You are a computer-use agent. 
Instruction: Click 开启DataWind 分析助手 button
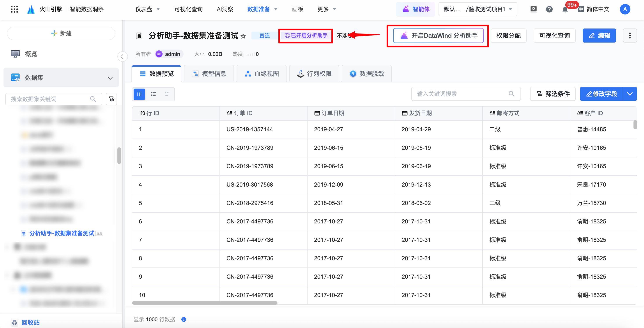(x=438, y=36)
